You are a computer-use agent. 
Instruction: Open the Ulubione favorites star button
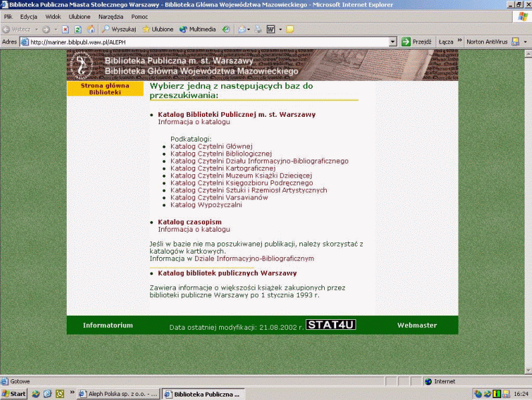coord(158,29)
